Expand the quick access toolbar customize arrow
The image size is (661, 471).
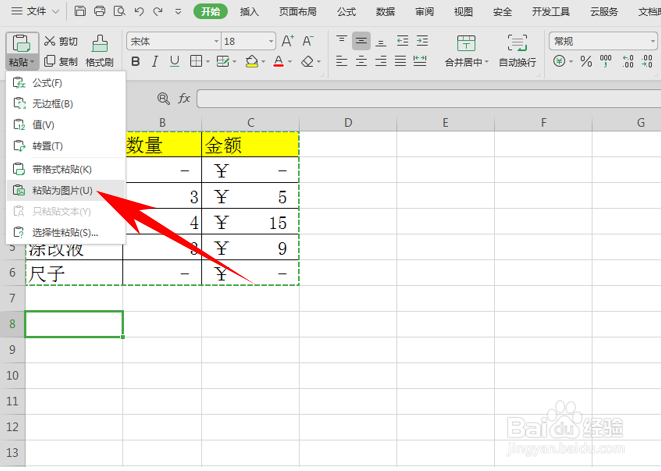(x=178, y=11)
